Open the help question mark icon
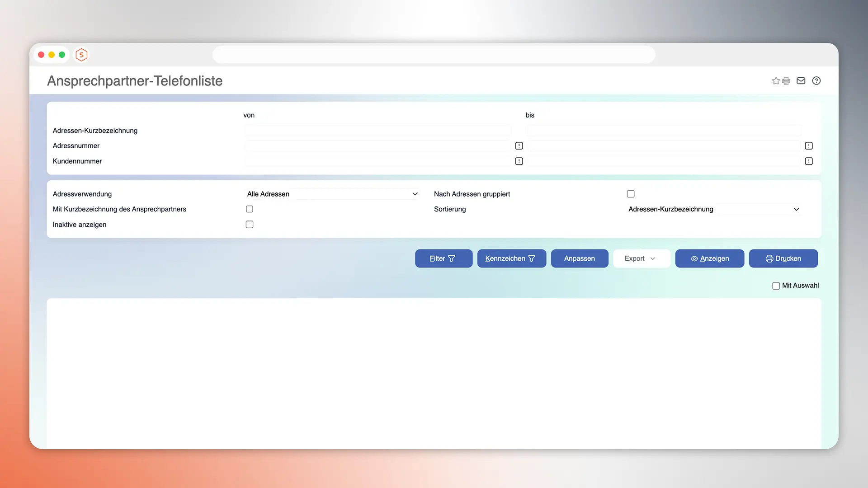 (x=816, y=81)
